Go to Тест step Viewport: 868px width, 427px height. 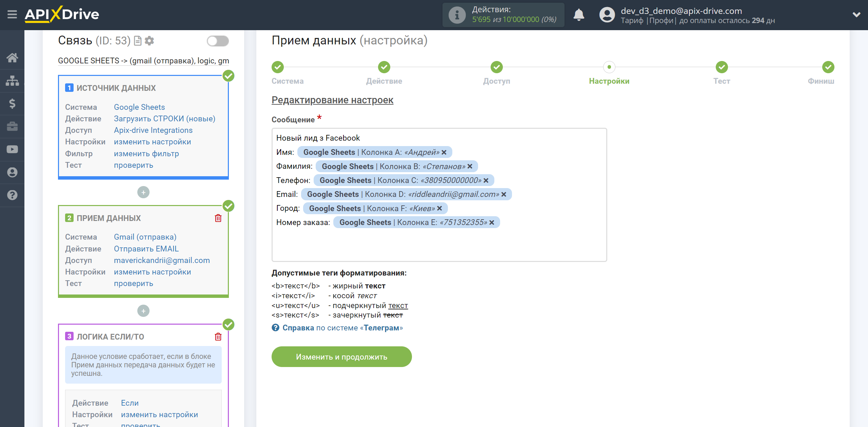tap(722, 67)
